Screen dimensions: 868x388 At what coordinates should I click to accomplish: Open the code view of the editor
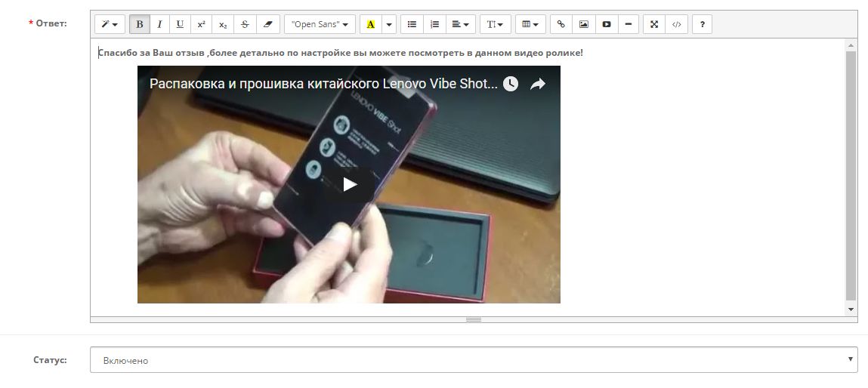(676, 24)
